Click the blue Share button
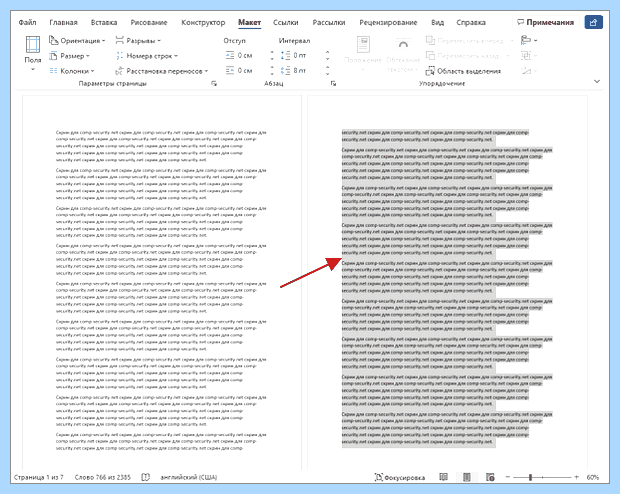This screenshot has height=494, width=620. pos(593,22)
